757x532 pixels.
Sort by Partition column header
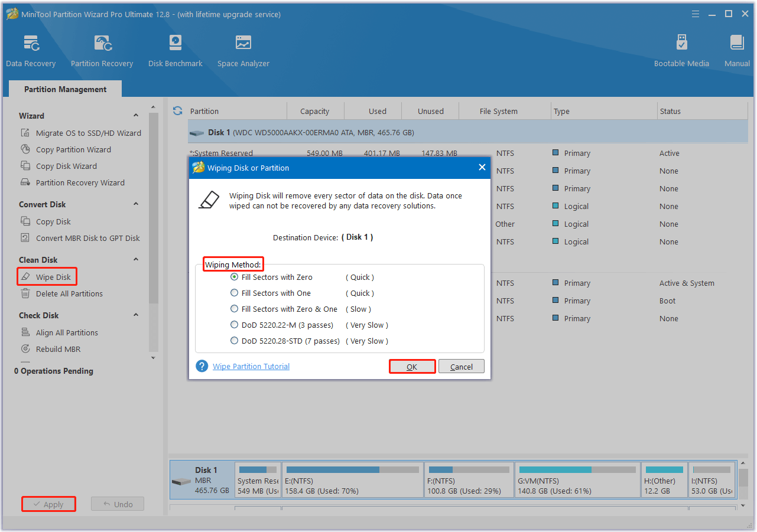click(x=237, y=111)
